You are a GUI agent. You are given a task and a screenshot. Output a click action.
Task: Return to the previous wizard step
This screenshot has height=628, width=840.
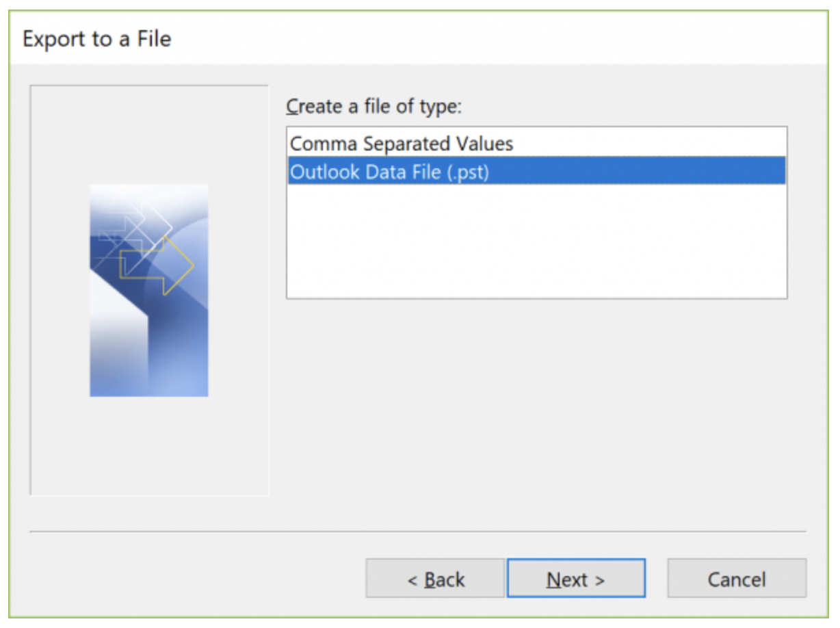pos(434,578)
